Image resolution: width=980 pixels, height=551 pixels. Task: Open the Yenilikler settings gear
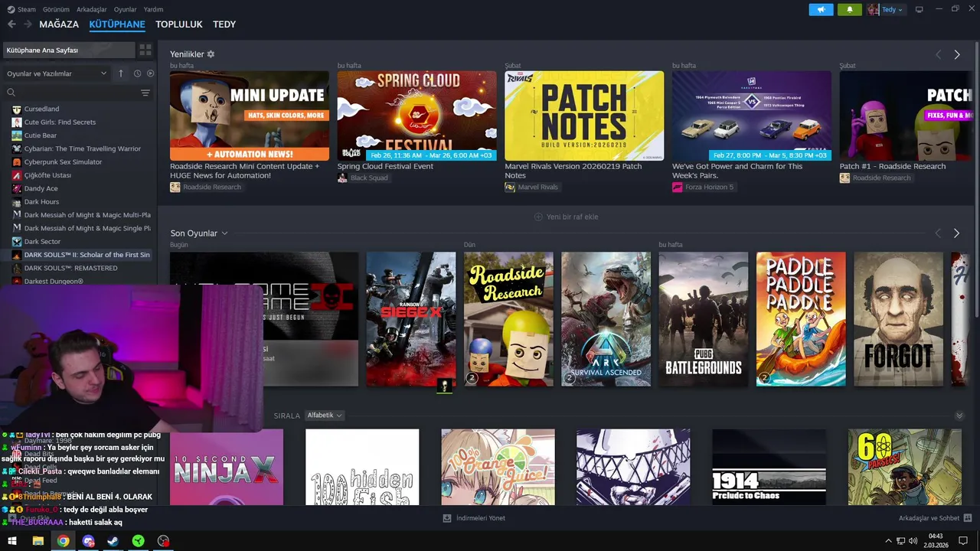tap(211, 54)
